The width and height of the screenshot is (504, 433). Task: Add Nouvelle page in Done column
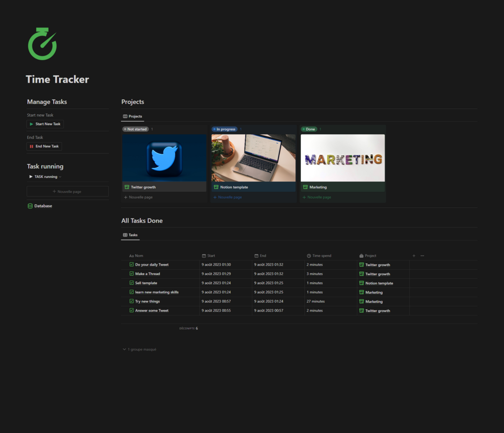tap(317, 197)
